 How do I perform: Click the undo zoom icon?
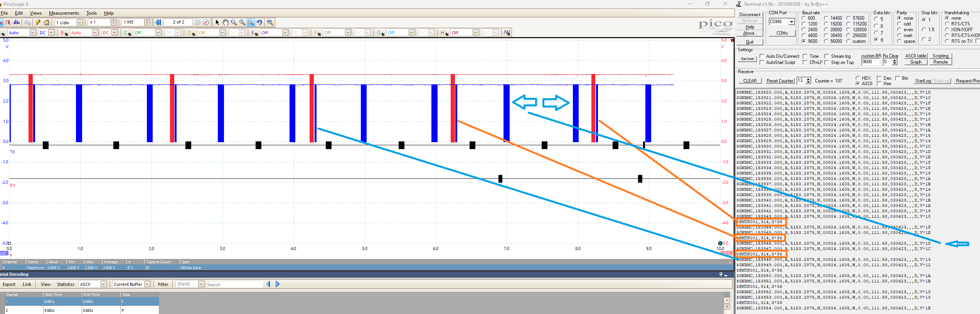point(259,22)
